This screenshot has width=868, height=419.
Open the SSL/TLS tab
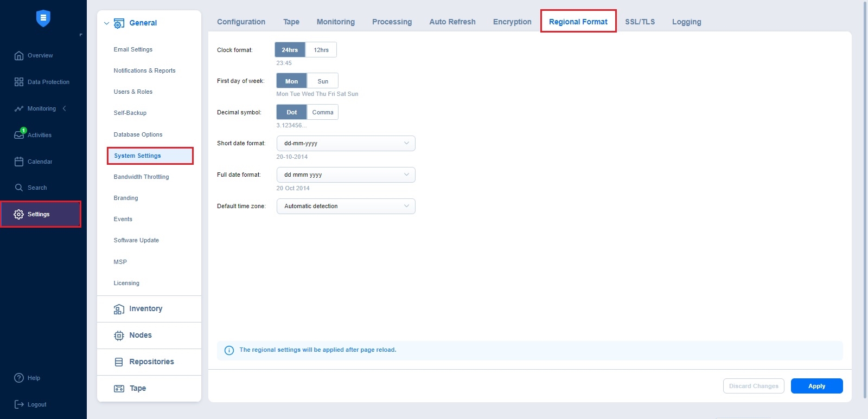click(x=640, y=22)
